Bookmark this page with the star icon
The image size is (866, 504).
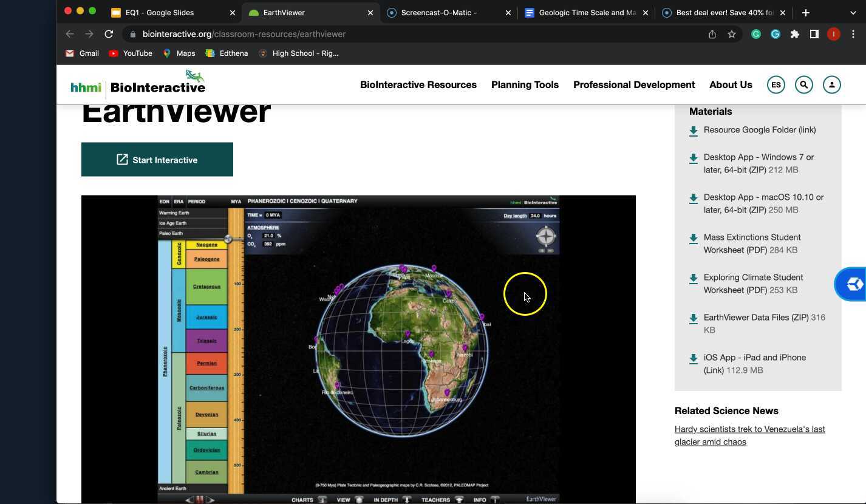click(732, 34)
